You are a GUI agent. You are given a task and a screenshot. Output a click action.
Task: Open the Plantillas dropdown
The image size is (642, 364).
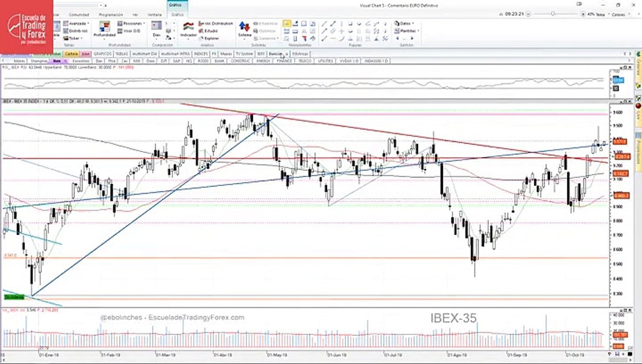point(407,31)
